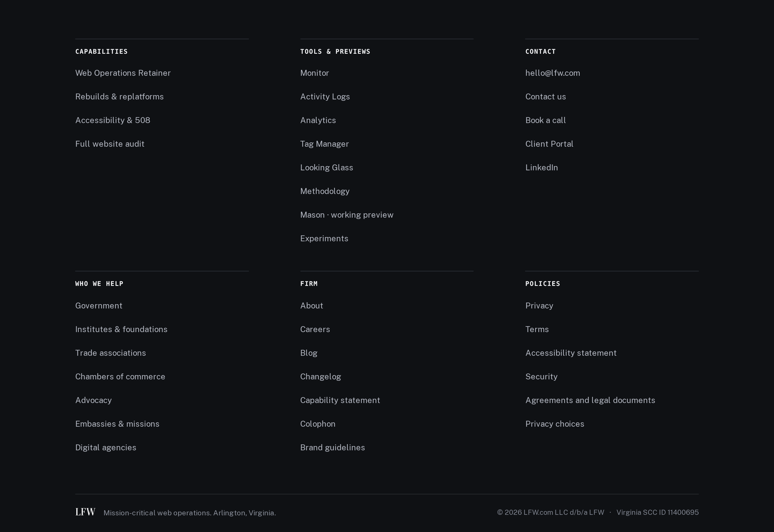Click the LFW logo in footer

pos(85,512)
